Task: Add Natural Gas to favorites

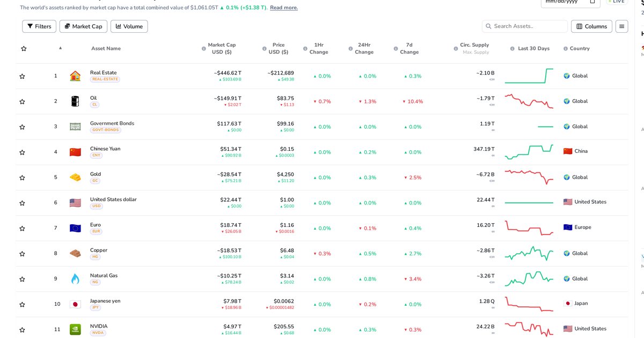Action: pos(22,280)
